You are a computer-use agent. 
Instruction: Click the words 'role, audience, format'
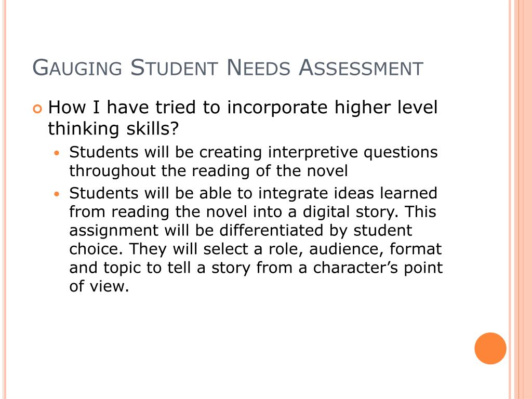(355, 249)
